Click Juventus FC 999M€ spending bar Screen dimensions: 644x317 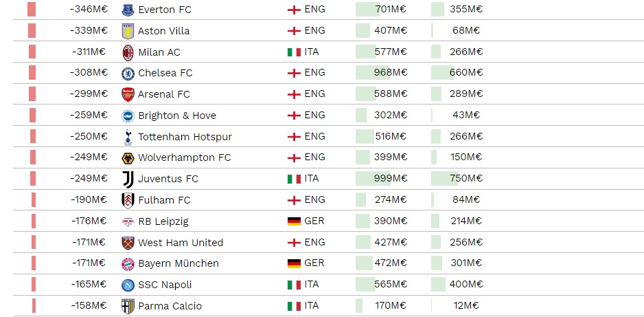point(373,178)
